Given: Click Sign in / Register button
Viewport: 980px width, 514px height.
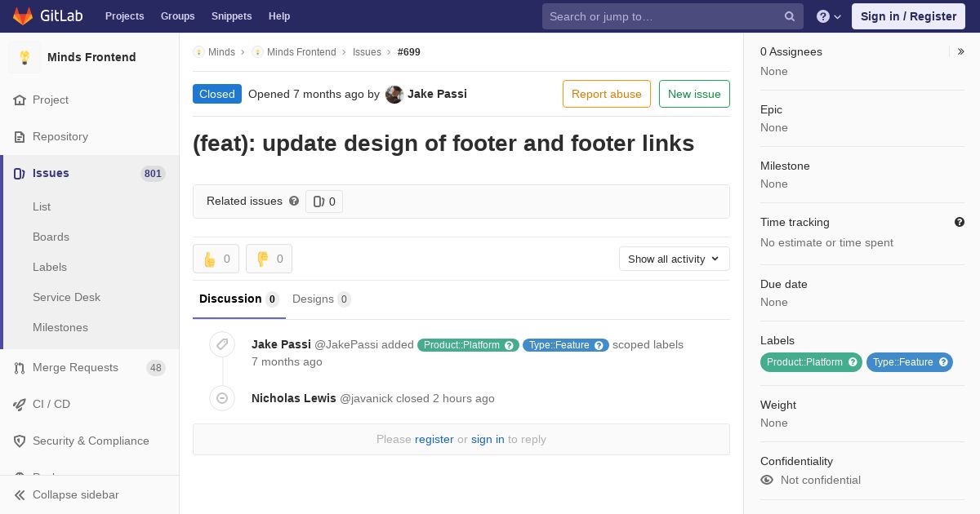Looking at the screenshot, I should 908,16.
